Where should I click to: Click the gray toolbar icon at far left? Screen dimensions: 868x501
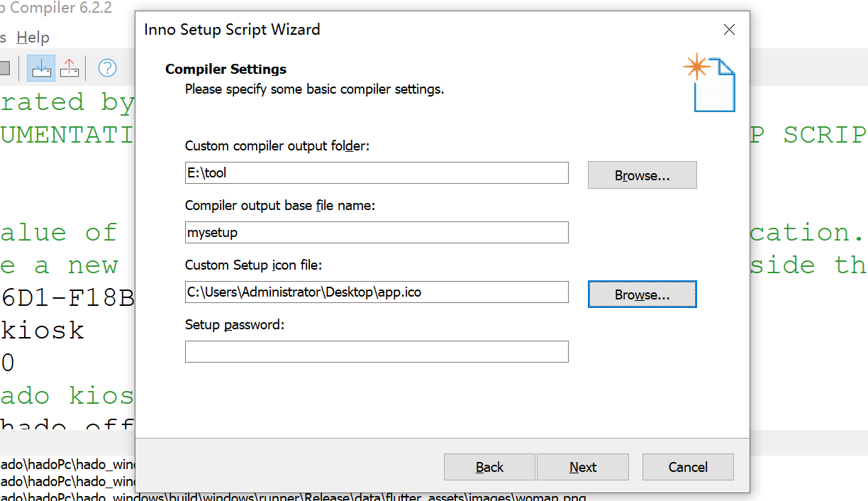pos(6,67)
